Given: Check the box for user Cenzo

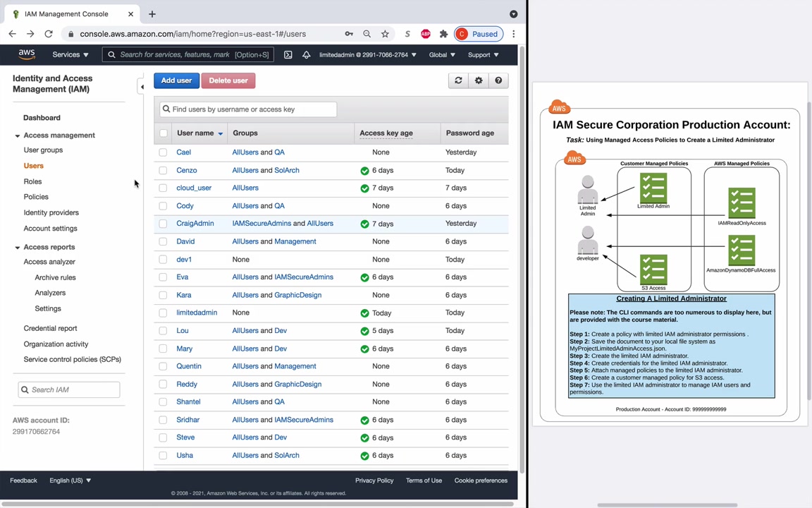Looking at the screenshot, I should click(x=163, y=170).
